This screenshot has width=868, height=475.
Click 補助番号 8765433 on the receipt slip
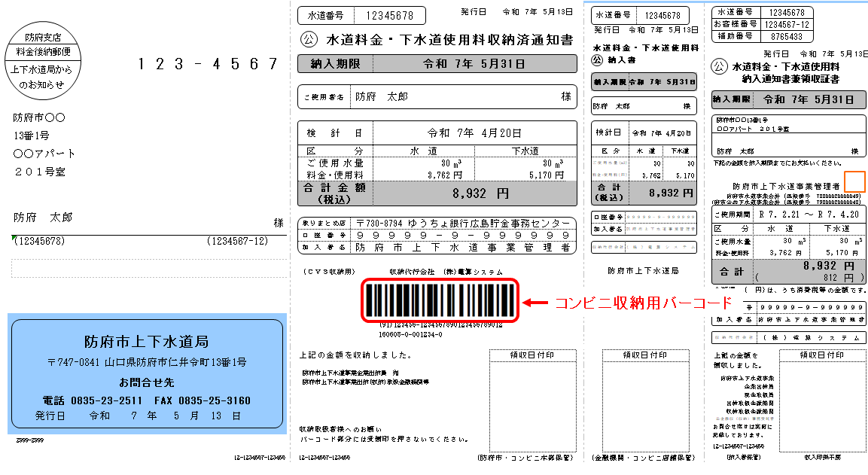(x=762, y=37)
